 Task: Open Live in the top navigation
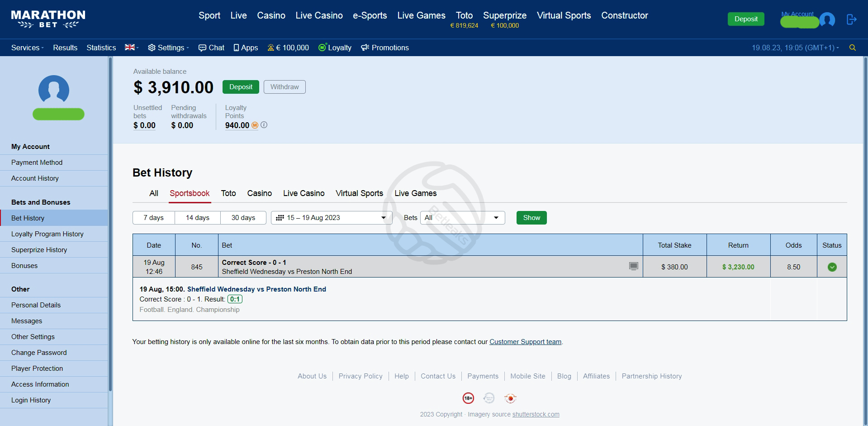tap(238, 15)
